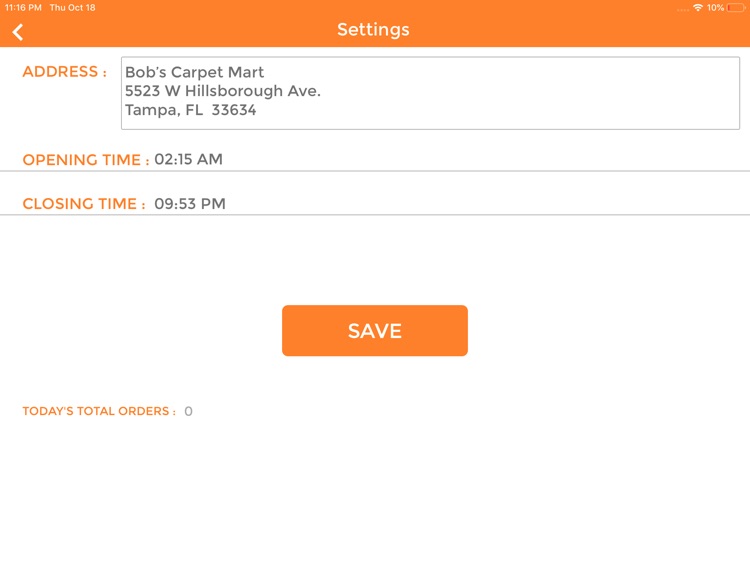Click the "Tampa, FL 33634" line
This screenshot has height=562, width=750.
point(191,110)
